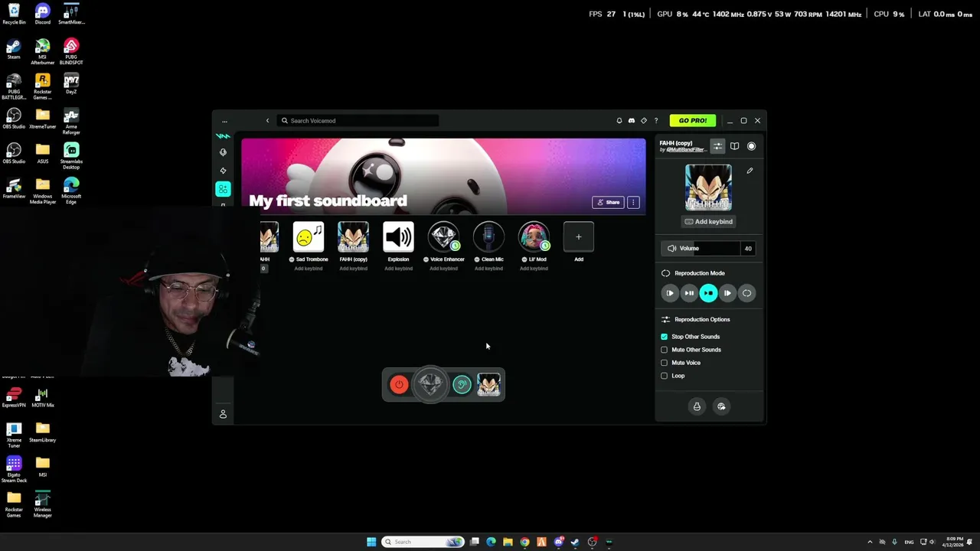Screen dimensions: 980x551
Task: Select the Clean Mic tile
Action: 488,237
